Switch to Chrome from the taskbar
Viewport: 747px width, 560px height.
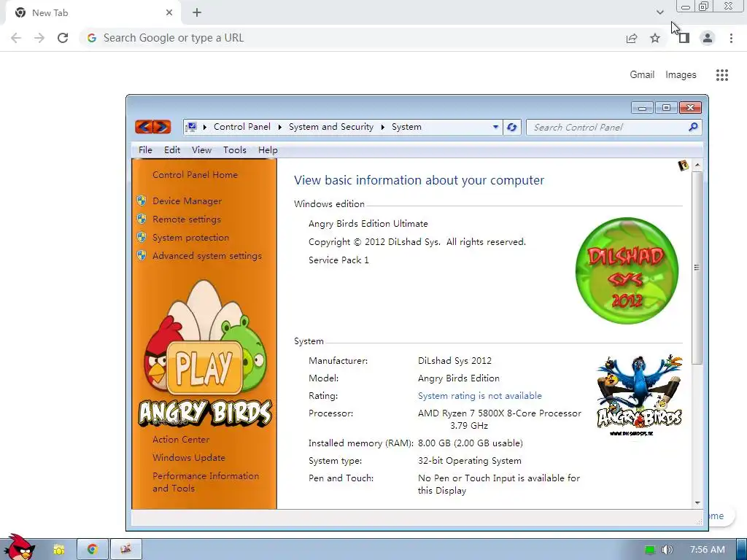pyautogui.click(x=93, y=549)
